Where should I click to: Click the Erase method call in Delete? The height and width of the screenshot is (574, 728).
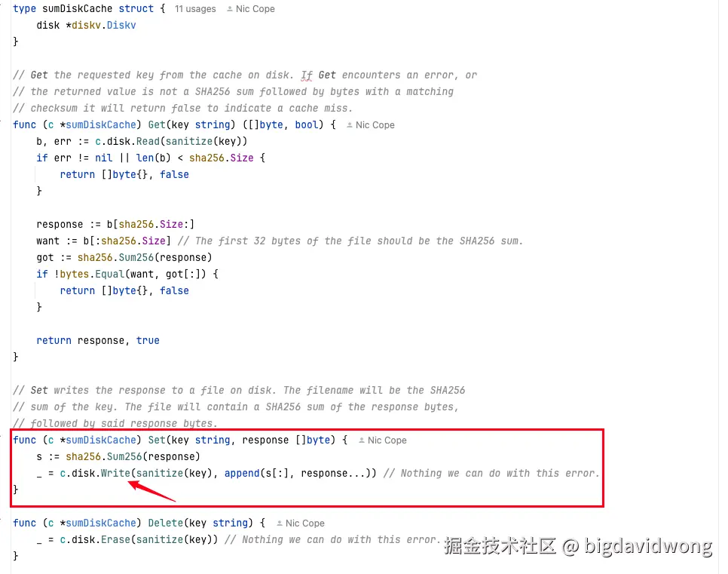(x=115, y=539)
